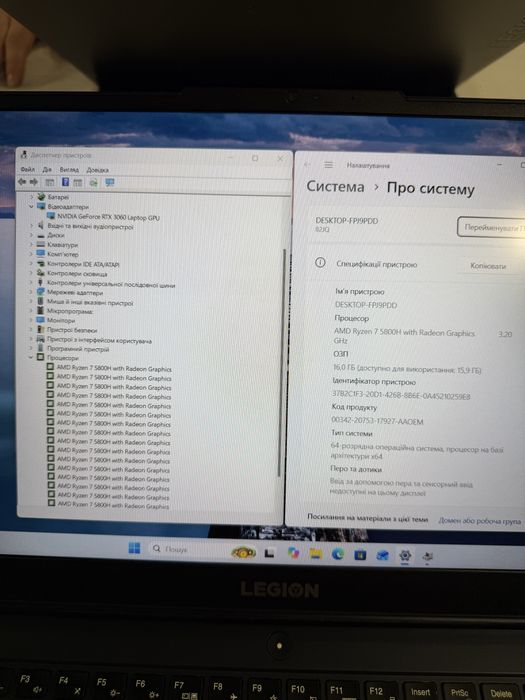
Task: Expand the Мережеві адаптери category
Action: point(31,292)
